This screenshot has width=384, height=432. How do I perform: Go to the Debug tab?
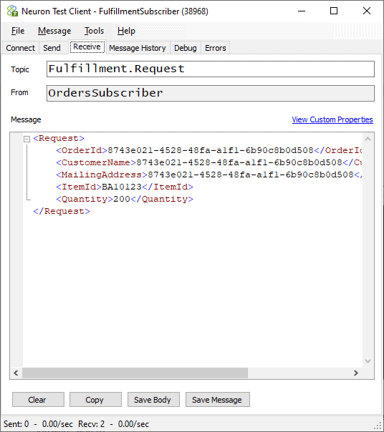[x=185, y=48]
